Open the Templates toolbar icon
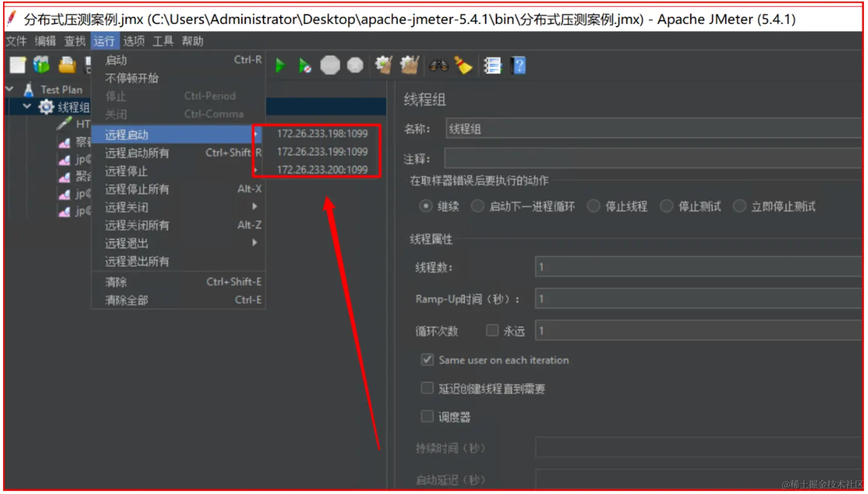The height and width of the screenshot is (494, 868). click(x=42, y=65)
